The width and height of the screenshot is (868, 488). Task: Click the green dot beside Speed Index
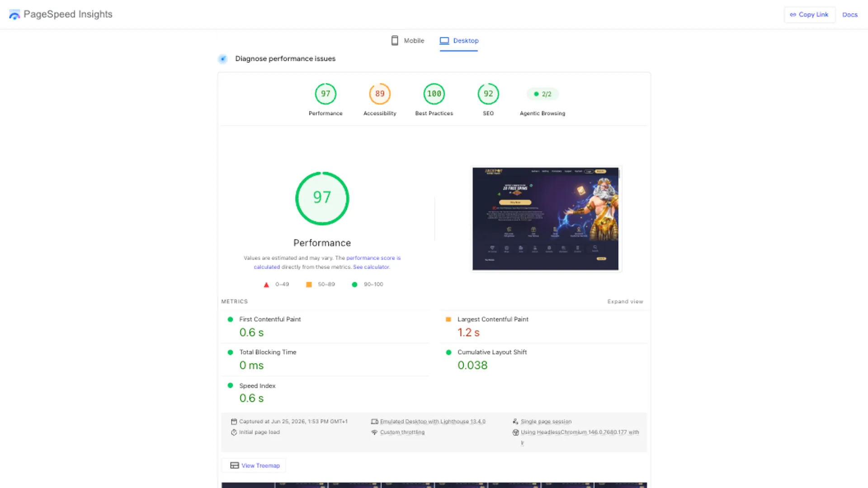pyautogui.click(x=230, y=385)
